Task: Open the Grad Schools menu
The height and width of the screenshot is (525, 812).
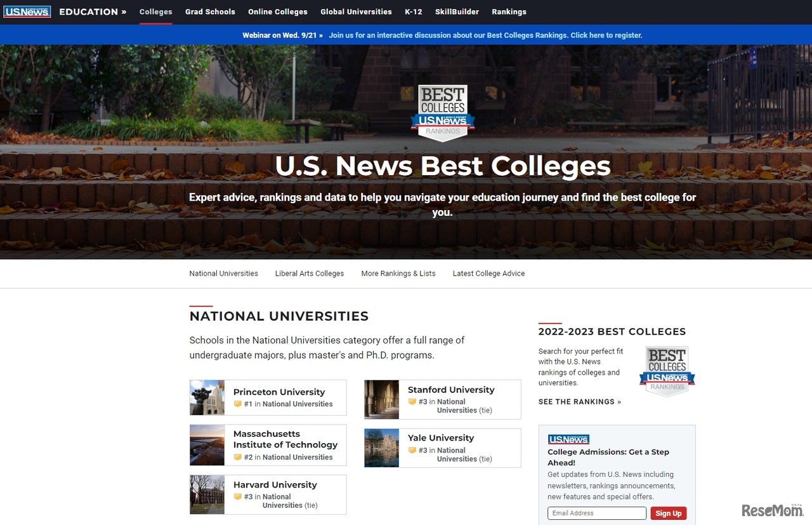Action: 210,11
